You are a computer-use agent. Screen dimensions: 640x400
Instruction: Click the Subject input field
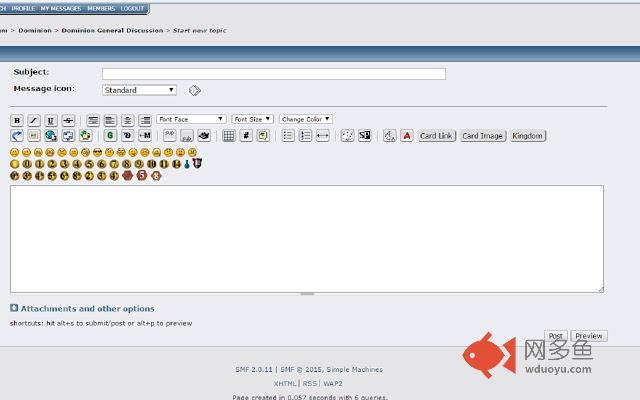[274, 74]
